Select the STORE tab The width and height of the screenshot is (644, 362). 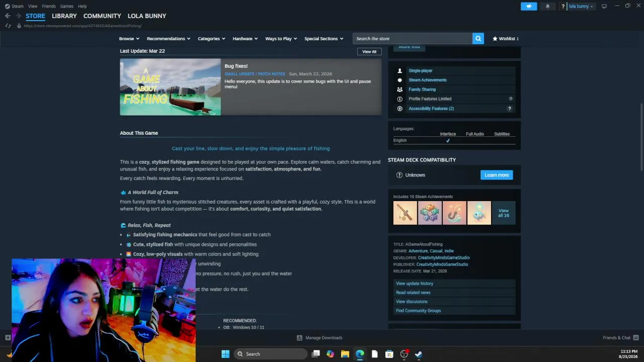coord(35,16)
